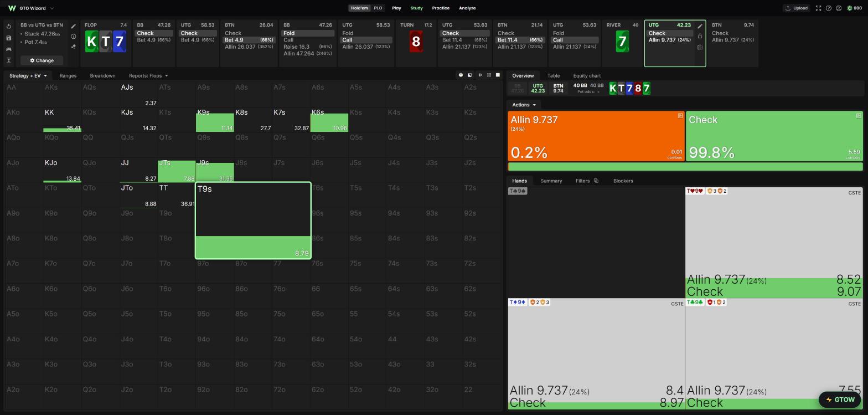Switch game type to Hold'em
This screenshot has height=415, width=868.
coord(359,8)
